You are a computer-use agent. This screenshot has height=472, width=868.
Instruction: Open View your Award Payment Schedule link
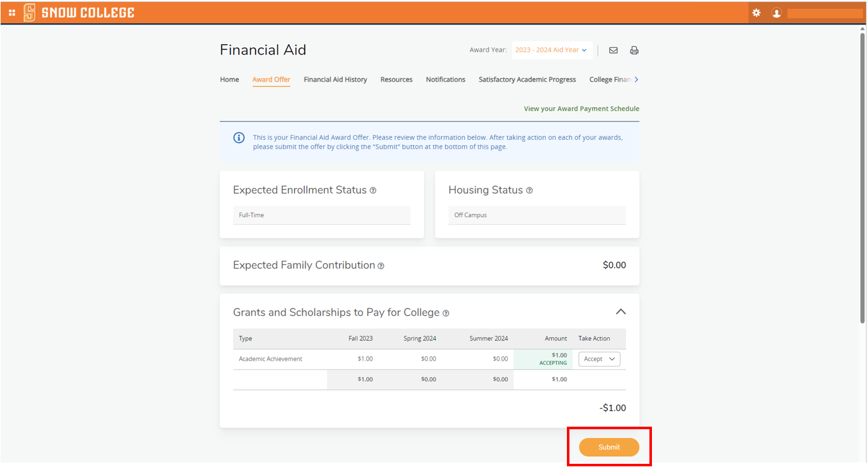581,109
